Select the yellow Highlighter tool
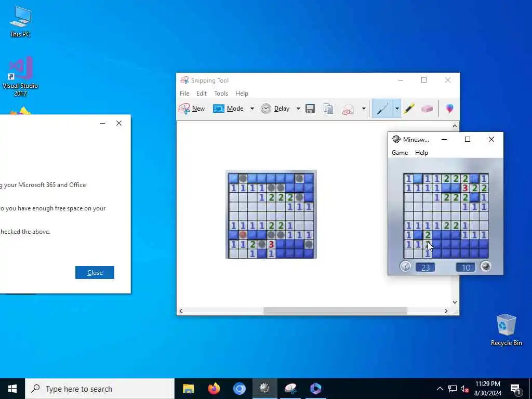The width and height of the screenshot is (532, 399). pos(409,109)
